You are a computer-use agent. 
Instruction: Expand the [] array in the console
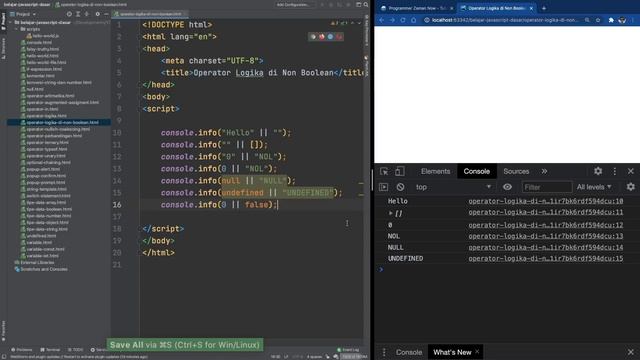coord(391,213)
